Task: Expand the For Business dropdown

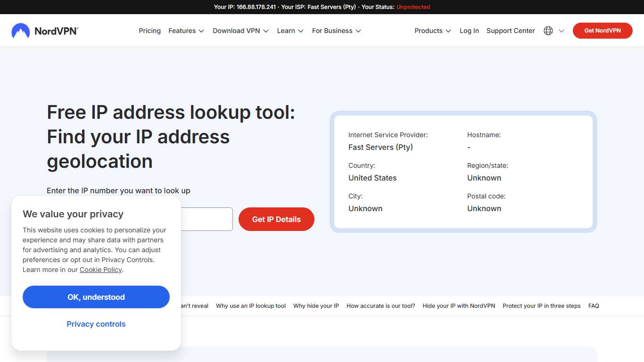Action: click(x=336, y=31)
